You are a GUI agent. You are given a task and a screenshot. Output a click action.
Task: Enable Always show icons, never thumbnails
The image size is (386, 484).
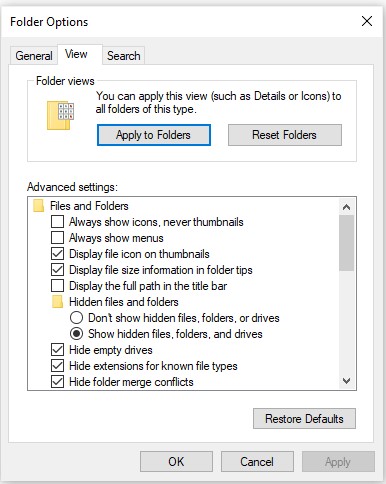(x=57, y=222)
